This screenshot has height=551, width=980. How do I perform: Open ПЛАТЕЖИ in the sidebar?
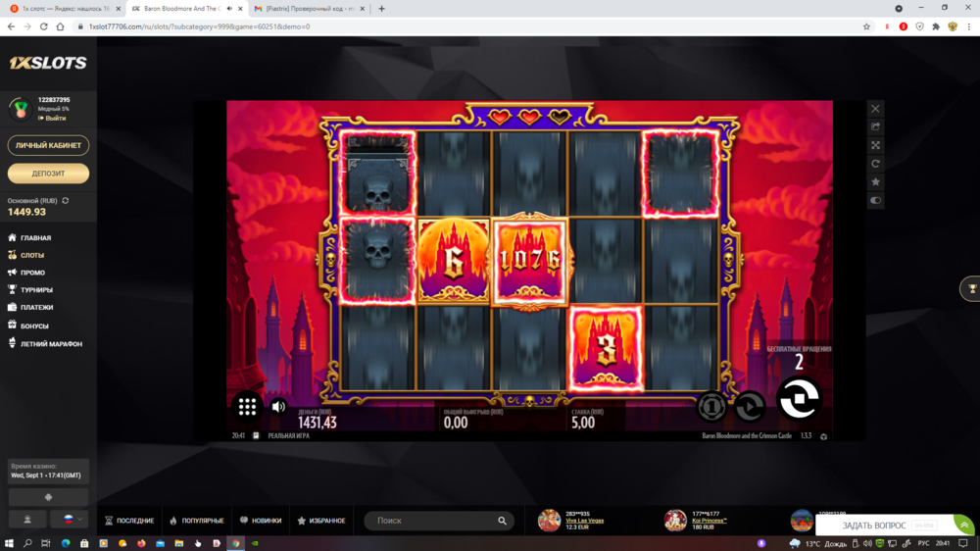pos(36,307)
